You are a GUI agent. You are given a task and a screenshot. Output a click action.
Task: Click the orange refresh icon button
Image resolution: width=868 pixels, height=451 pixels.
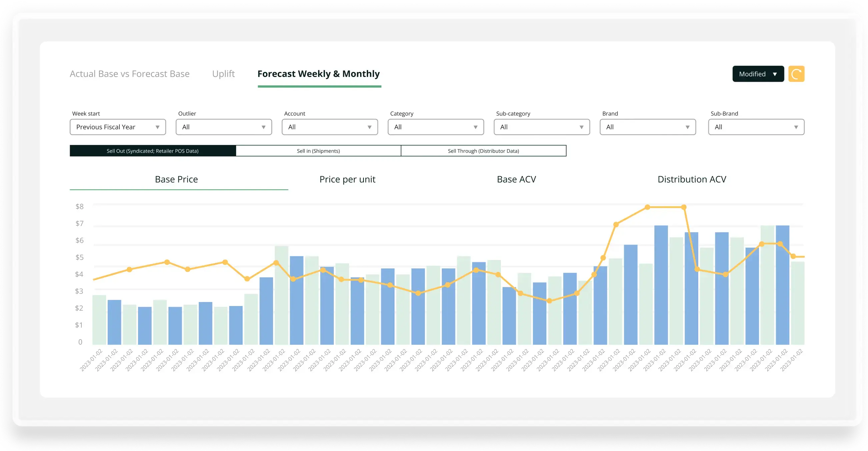click(x=796, y=74)
